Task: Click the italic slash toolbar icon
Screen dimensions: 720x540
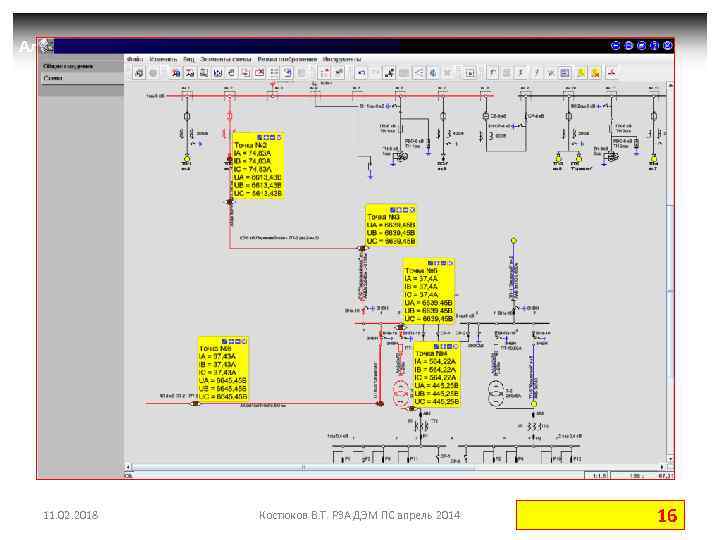Action: tap(536, 73)
